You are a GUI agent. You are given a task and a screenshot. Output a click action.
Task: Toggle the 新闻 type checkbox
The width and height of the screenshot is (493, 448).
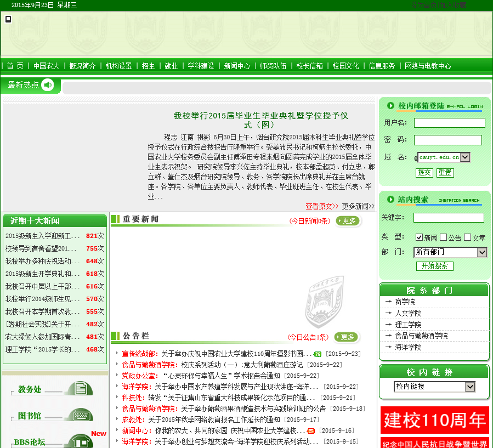click(419, 237)
